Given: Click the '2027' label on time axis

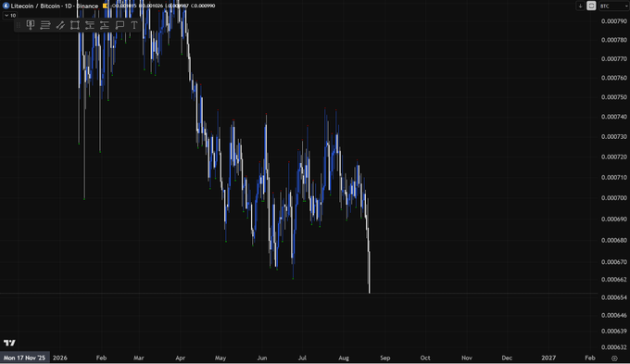Looking at the screenshot, I should (548, 358).
